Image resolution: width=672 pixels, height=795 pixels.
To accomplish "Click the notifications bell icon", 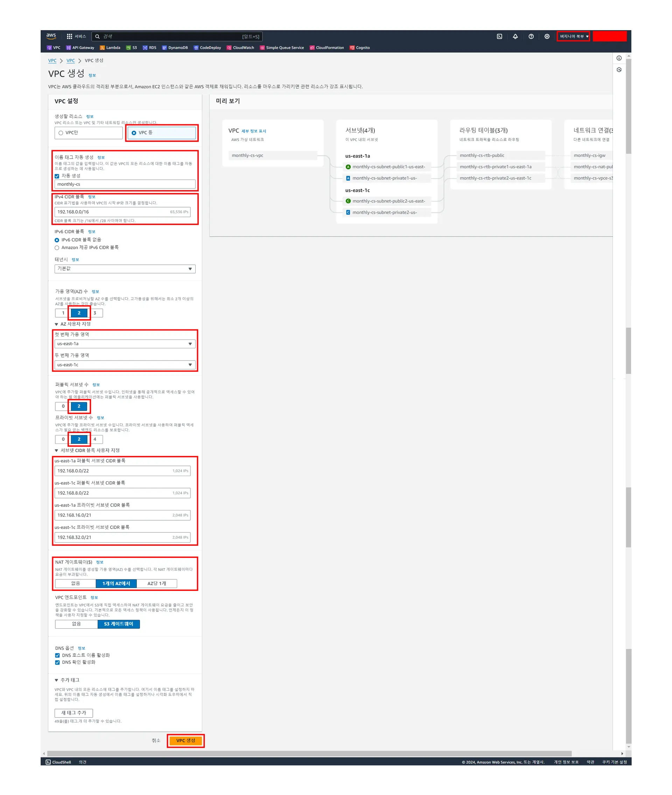I will click(515, 36).
